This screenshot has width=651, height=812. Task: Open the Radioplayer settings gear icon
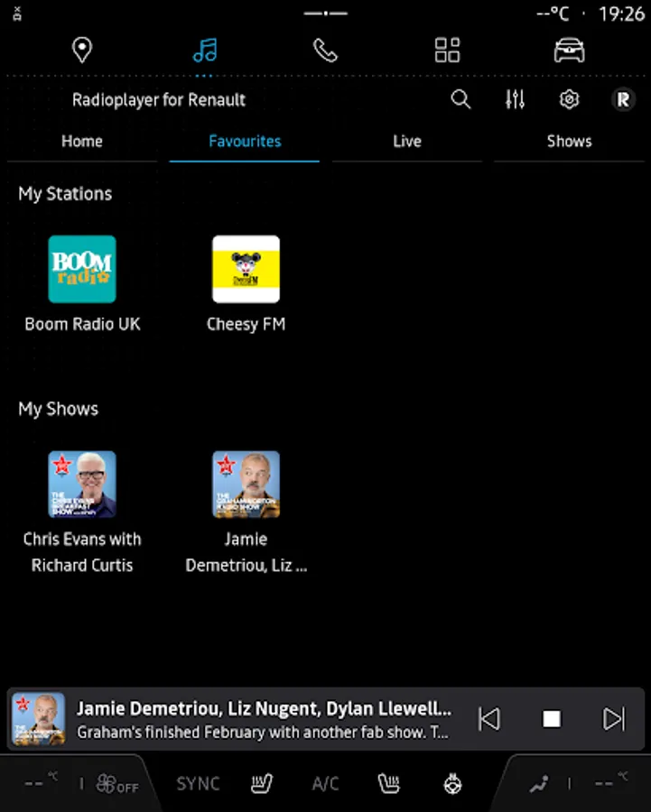tap(569, 99)
